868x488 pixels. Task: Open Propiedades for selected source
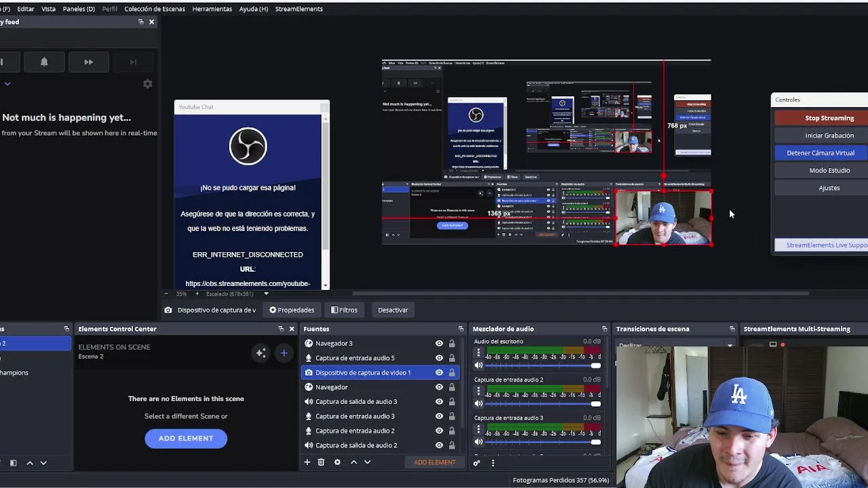coord(292,310)
